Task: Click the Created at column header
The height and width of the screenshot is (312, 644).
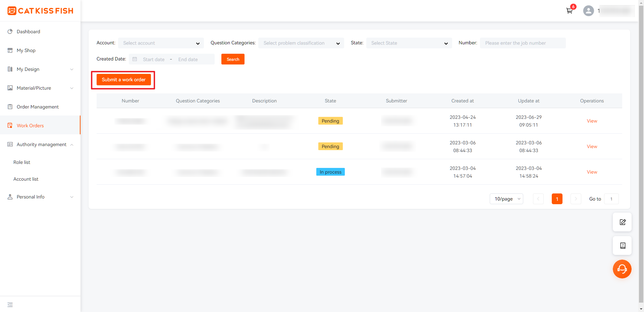Action: point(463,101)
